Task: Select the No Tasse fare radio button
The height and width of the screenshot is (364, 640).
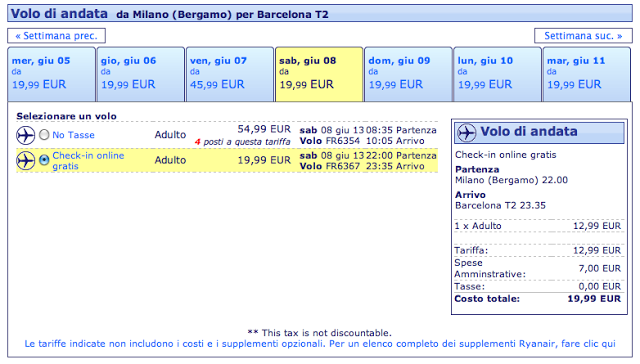Action: (44, 135)
